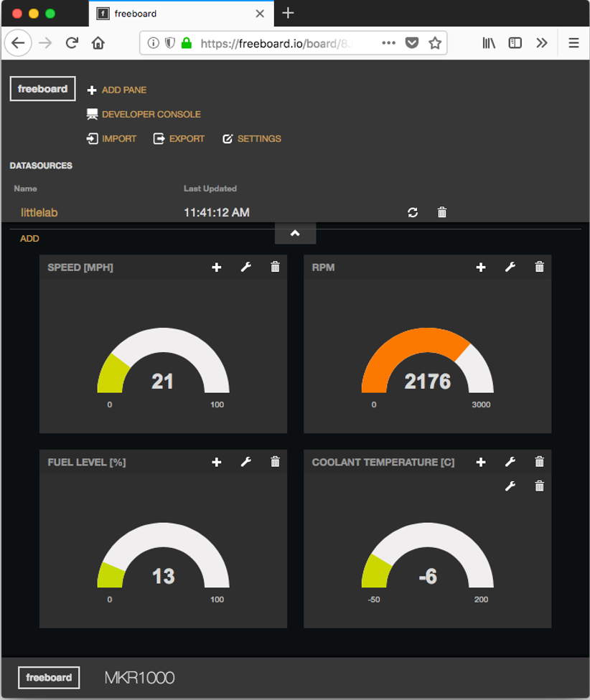Image resolution: width=590 pixels, height=700 pixels.
Task: Delete the littlelab datasource
Action: tap(442, 212)
